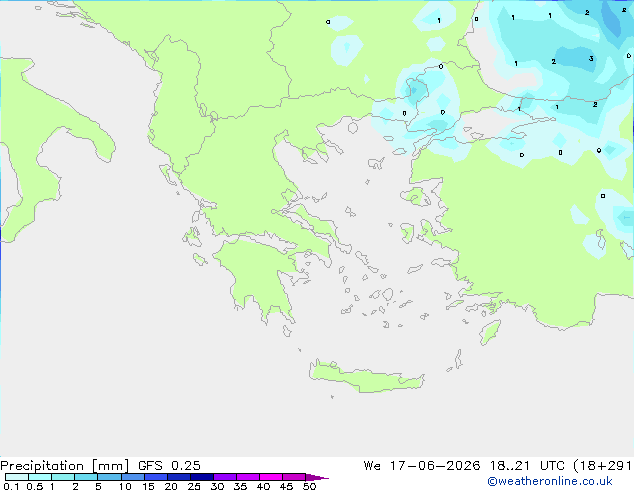Click the '25' legend scale label

pos(194,486)
